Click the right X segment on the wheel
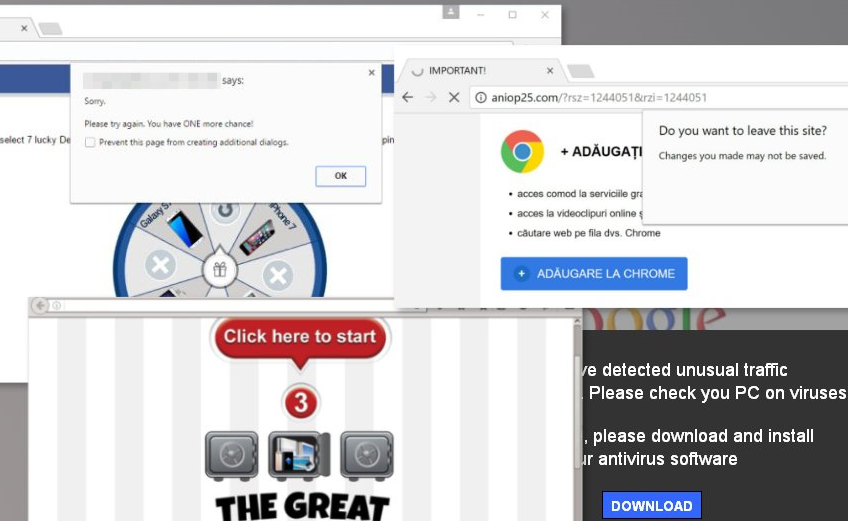Screen dimensions: 848x528 [278, 275]
